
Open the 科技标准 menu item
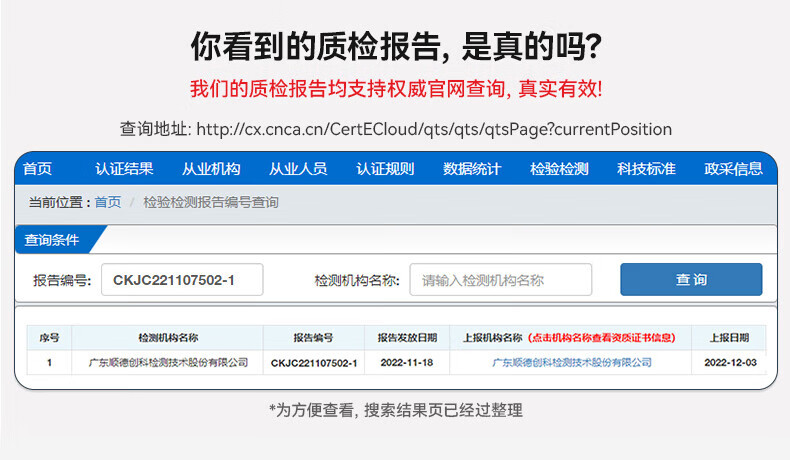coord(646,169)
